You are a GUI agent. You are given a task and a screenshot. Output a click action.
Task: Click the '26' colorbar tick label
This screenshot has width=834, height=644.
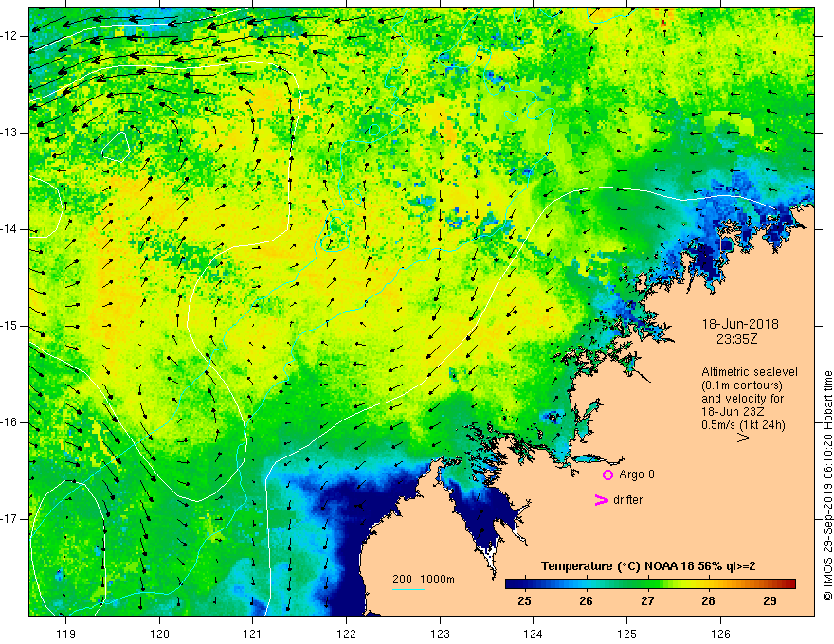586,601
